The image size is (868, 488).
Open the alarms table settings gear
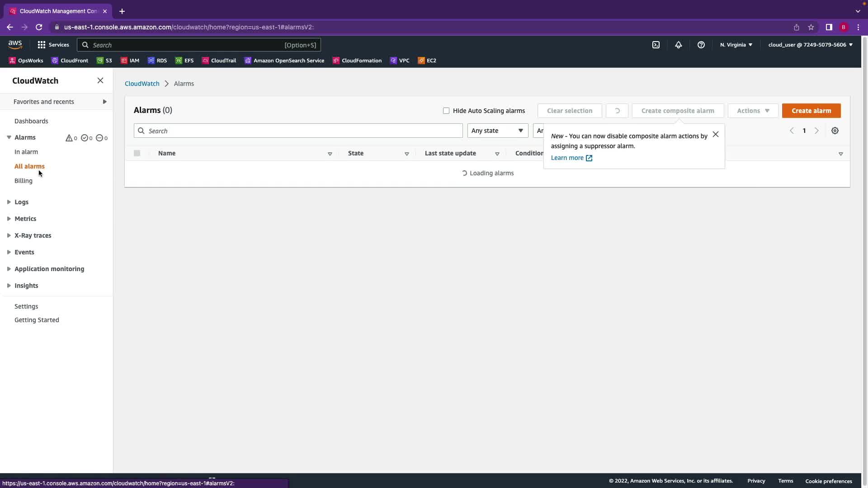click(x=835, y=131)
